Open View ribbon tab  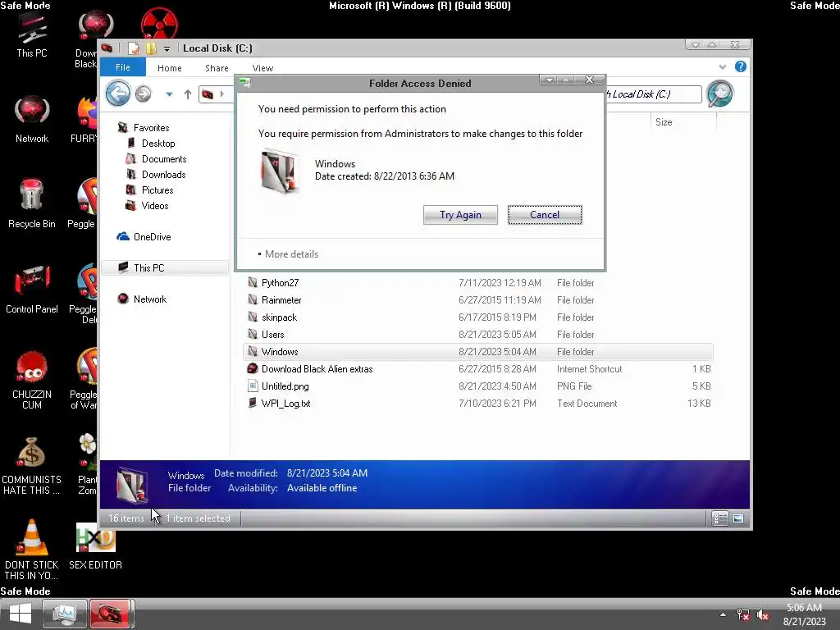pyautogui.click(x=262, y=68)
